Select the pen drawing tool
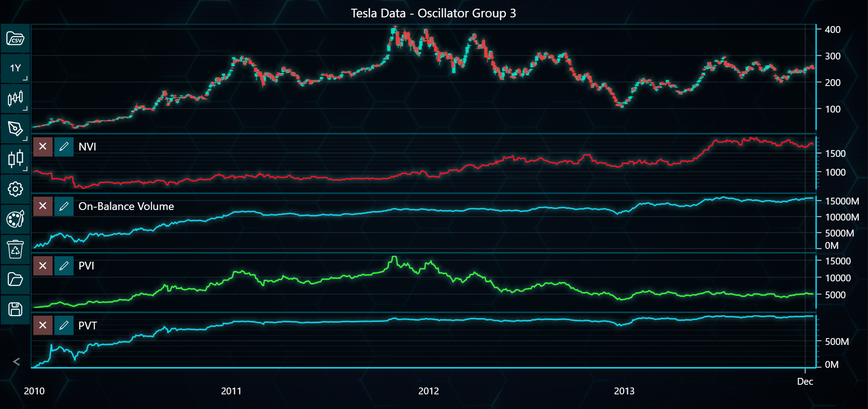 [15, 129]
